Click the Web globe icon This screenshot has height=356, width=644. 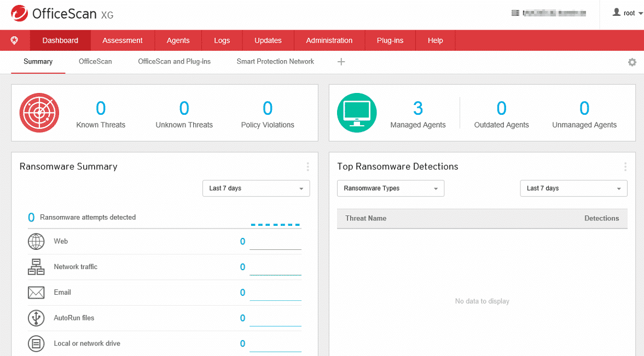coord(36,242)
